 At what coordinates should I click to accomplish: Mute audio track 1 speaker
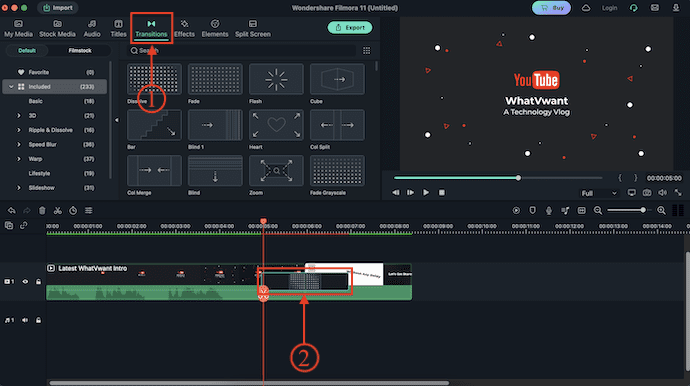(x=25, y=320)
